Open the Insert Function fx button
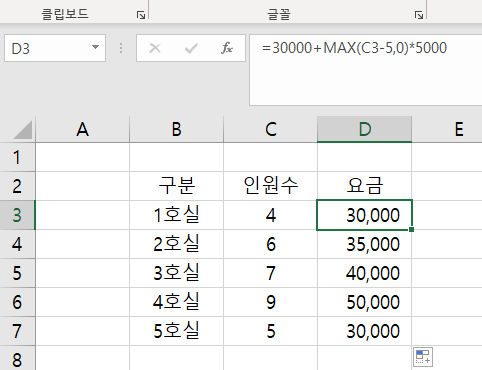This screenshot has width=482, height=370. point(227,48)
